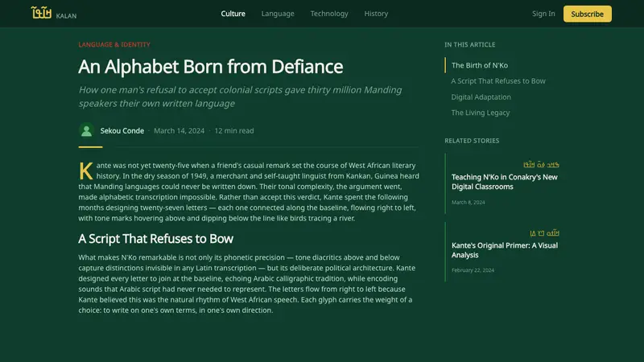The image size is (644, 362).
Task: Click the Language & Identity category label
Action: click(114, 44)
